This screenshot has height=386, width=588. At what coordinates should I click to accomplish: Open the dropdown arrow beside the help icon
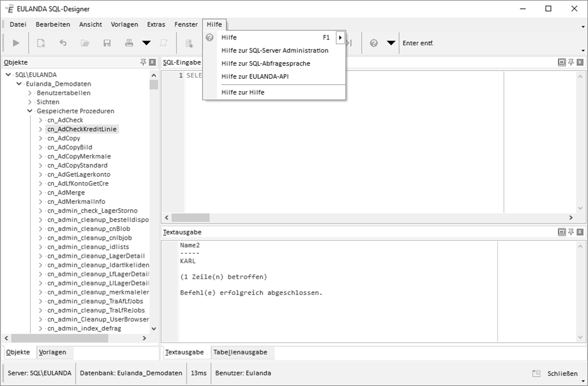391,43
